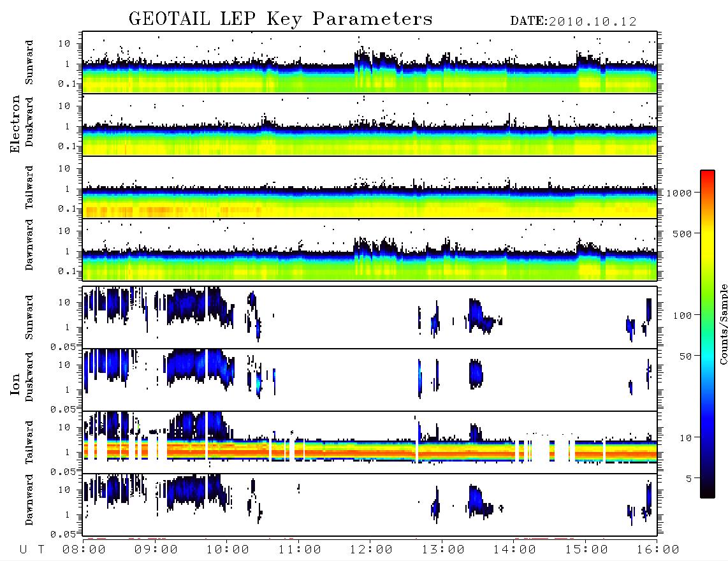The width and height of the screenshot is (728, 561).
Task: Click the "09:00" time tick label
Action: pyautogui.click(x=156, y=550)
